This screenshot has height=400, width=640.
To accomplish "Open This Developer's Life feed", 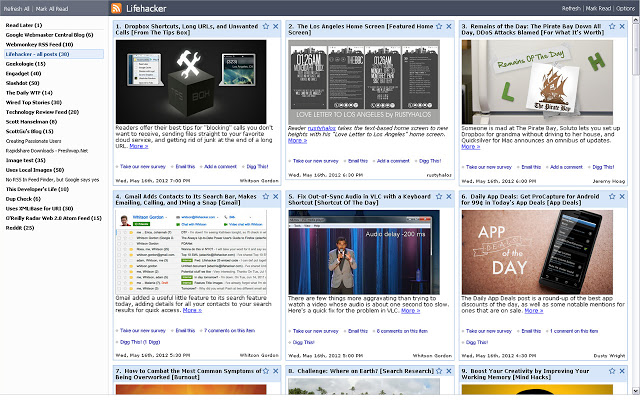I will click(37, 189).
